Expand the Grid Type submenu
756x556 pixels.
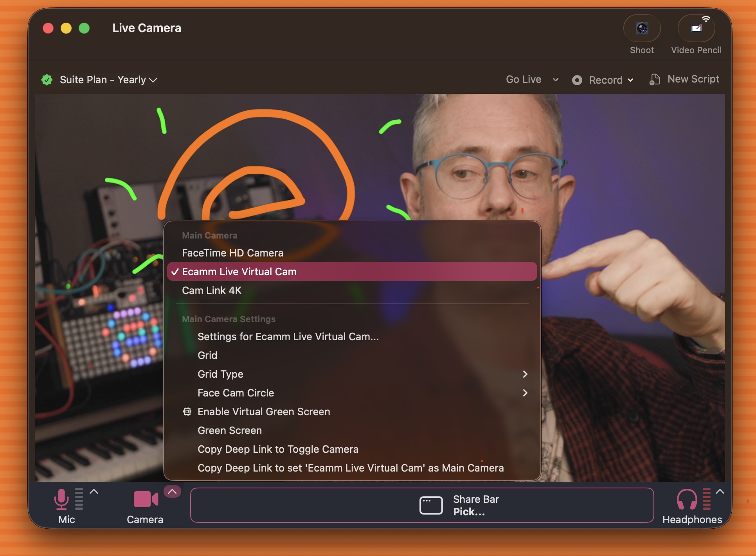(525, 374)
